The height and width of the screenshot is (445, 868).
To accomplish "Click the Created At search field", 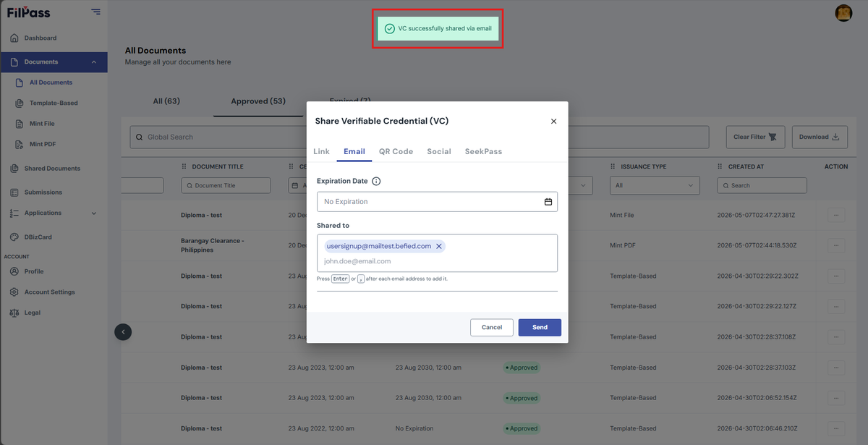I will (762, 185).
